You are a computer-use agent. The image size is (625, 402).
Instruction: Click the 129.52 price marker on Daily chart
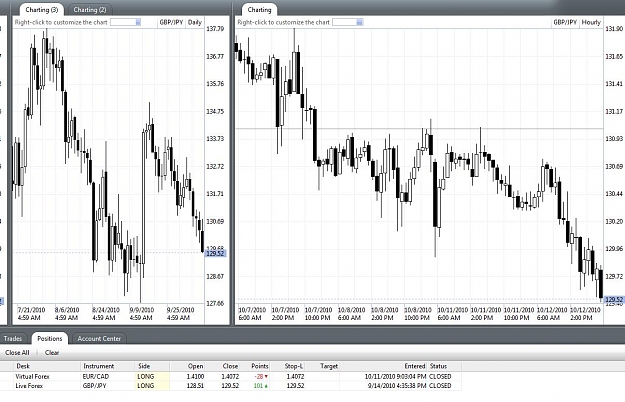216,253
